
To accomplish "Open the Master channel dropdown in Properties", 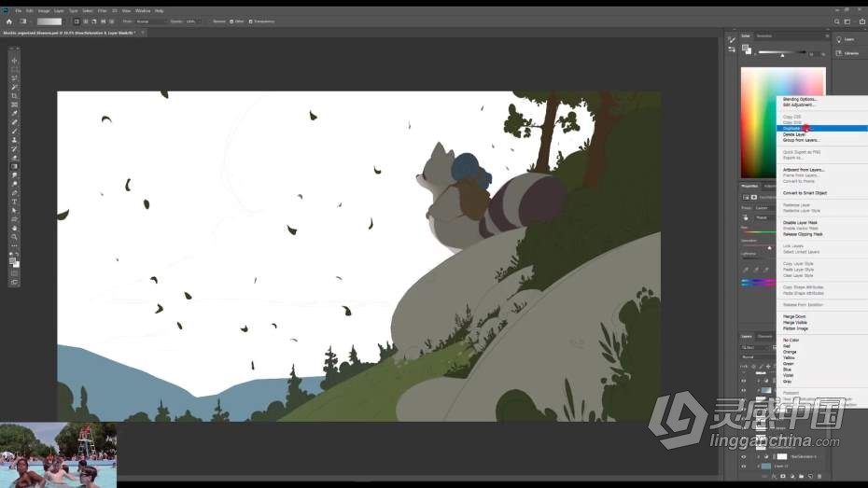I will coord(765,217).
